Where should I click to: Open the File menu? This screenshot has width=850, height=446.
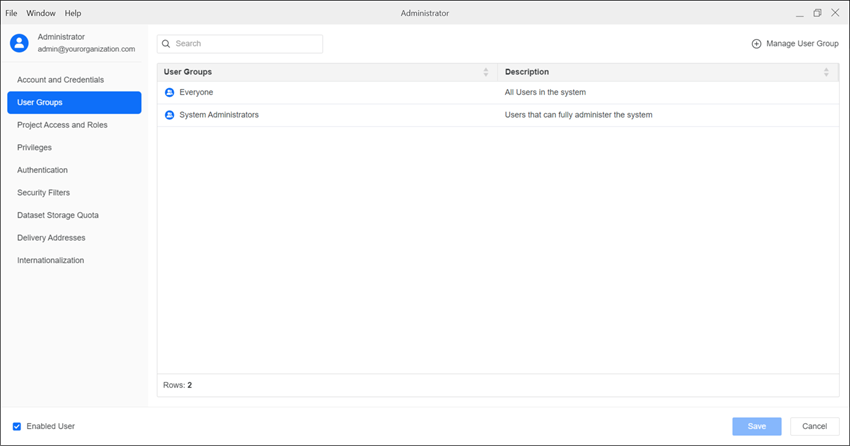(12, 13)
